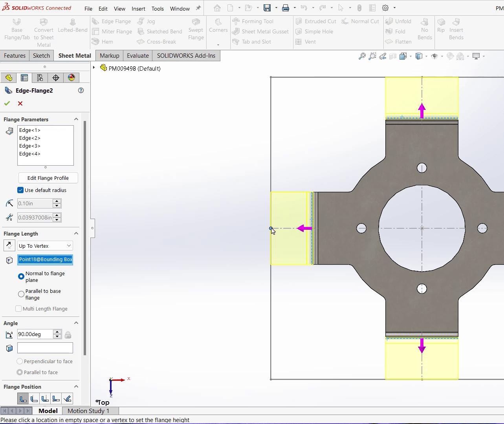Click the Lofted-Bend tool

(72, 29)
